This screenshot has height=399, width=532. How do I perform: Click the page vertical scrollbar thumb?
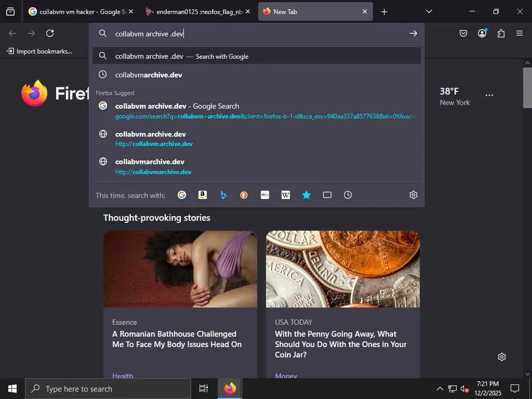(x=527, y=87)
